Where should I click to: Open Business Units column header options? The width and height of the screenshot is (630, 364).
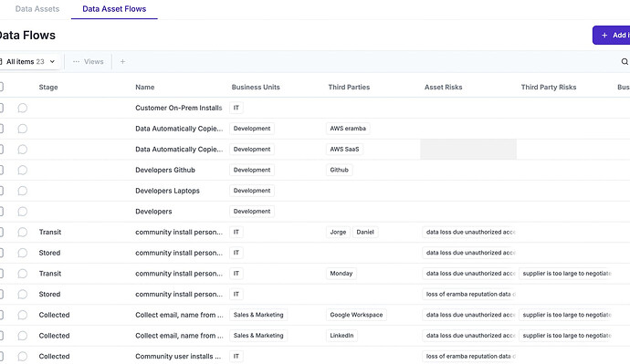(256, 87)
